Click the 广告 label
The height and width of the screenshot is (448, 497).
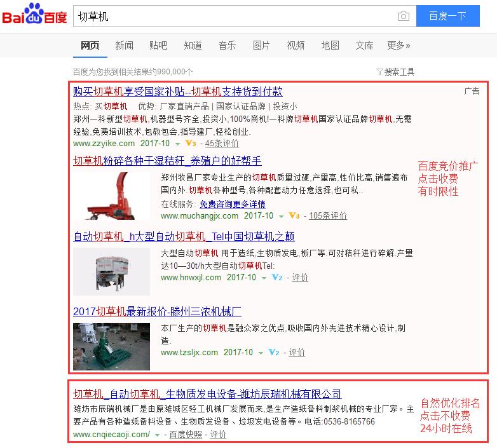tap(472, 92)
